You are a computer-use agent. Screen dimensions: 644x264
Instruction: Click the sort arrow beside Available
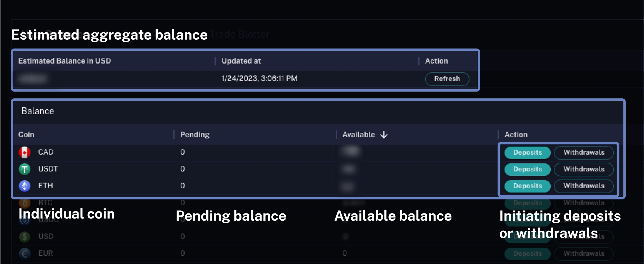[384, 135]
